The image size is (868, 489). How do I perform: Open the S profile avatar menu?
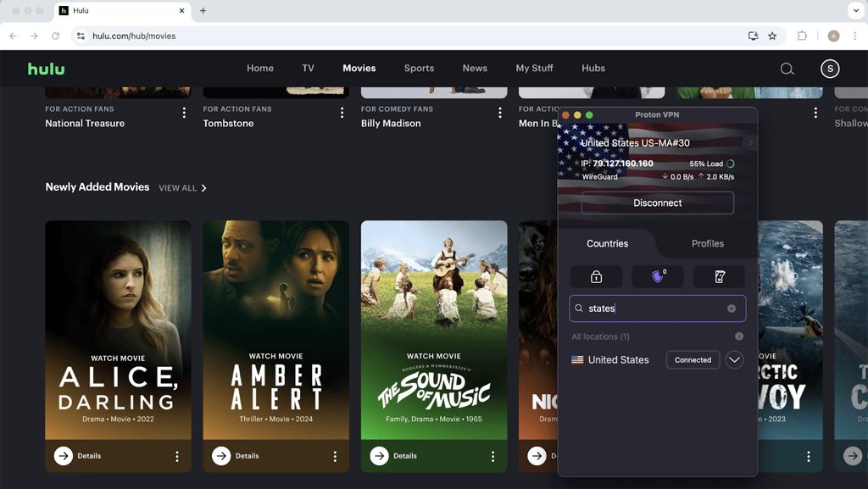[x=830, y=69]
